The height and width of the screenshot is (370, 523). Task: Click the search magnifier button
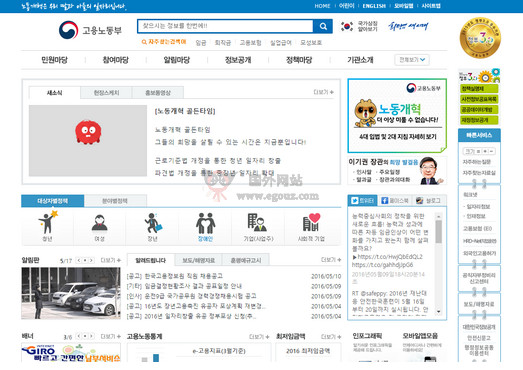tap(323, 26)
